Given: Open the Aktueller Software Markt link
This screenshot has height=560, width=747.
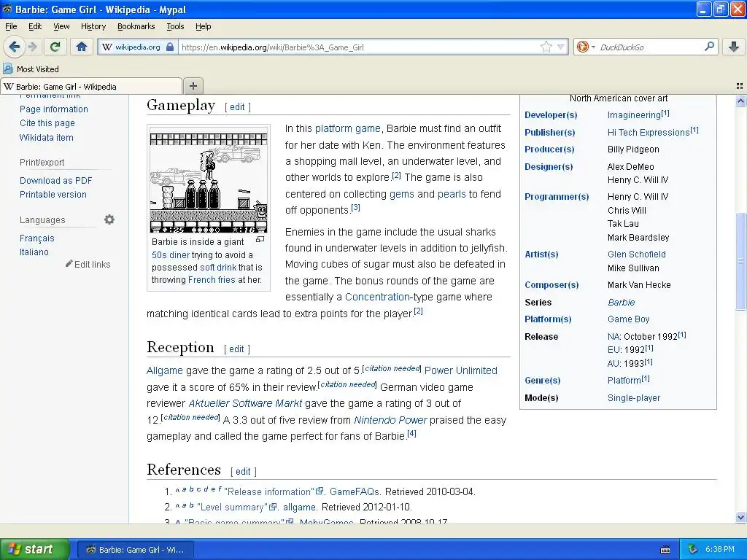Looking at the screenshot, I should (245, 403).
